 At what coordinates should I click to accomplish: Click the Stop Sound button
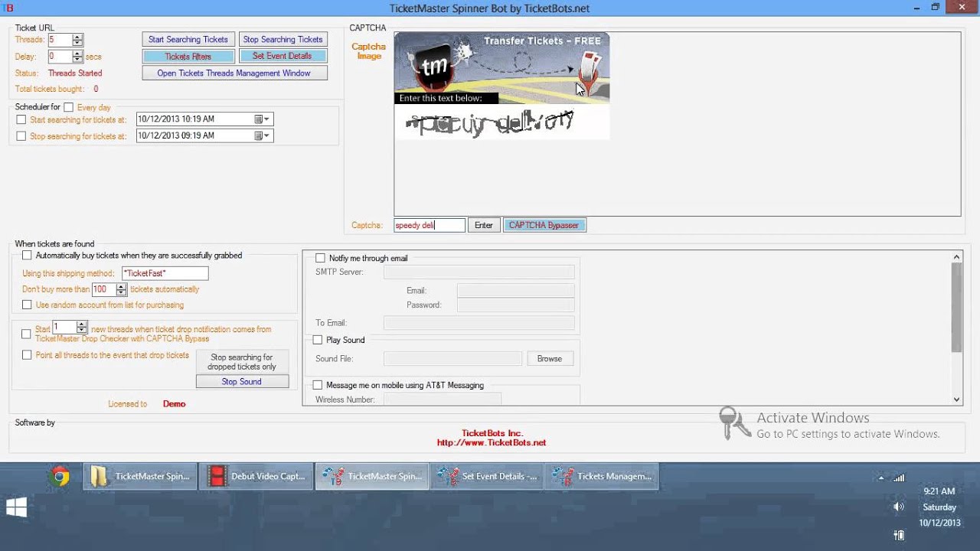(242, 381)
